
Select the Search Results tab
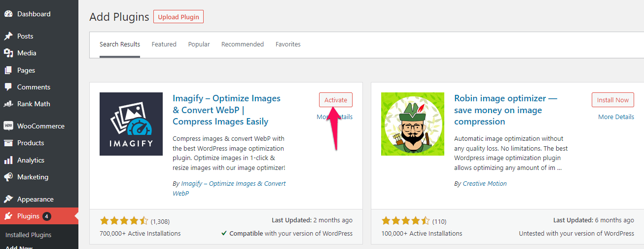tap(120, 44)
